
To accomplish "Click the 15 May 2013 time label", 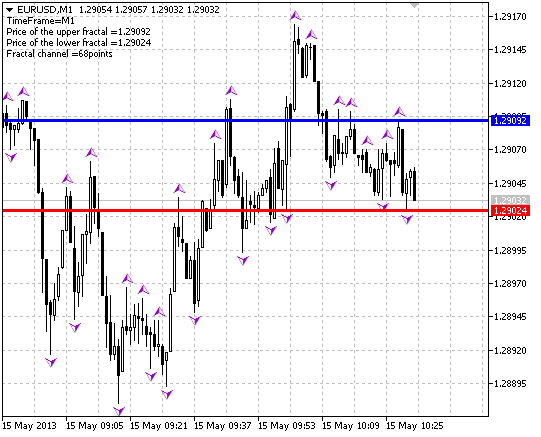I will (29, 426).
